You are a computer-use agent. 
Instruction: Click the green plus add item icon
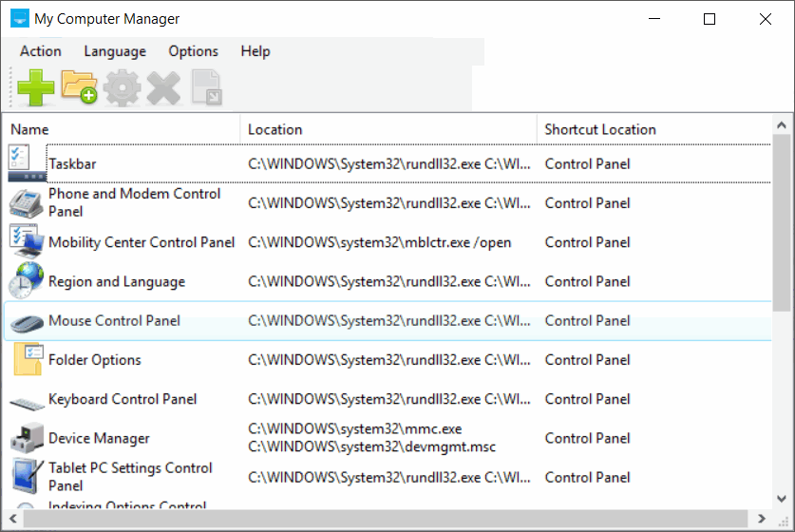(36, 88)
